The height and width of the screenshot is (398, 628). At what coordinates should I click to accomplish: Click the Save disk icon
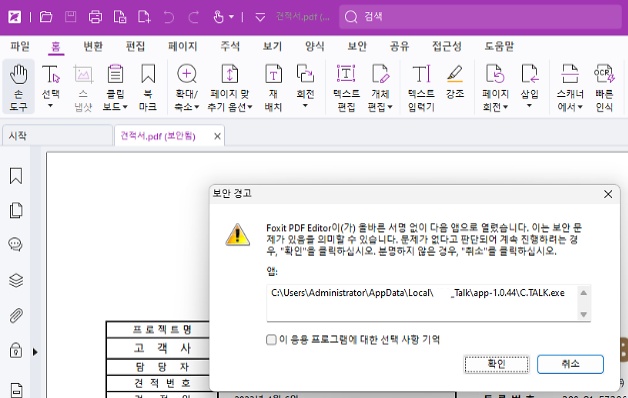pyautogui.click(x=70, y=17)
